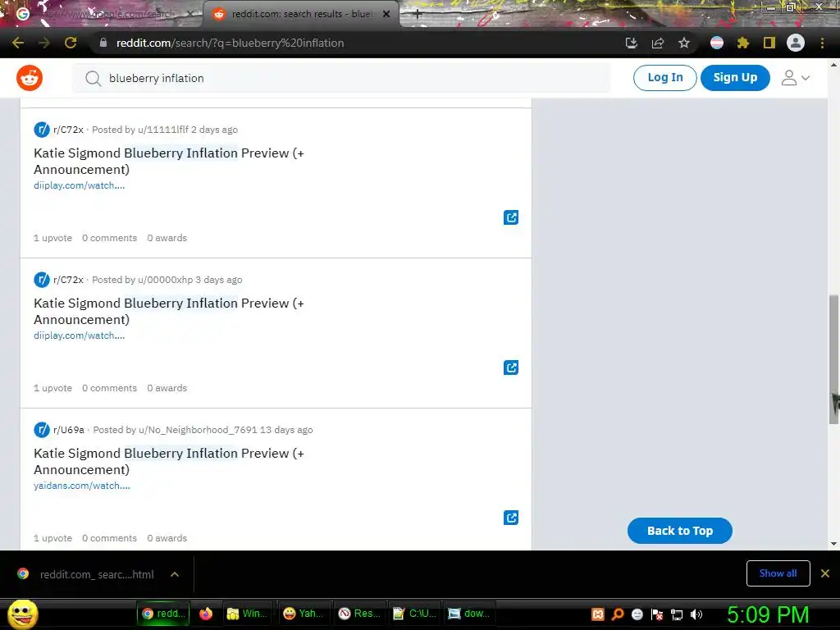Viewport: 840px width, 630px height.
Task: Open volume speaker tray icon
Action: pyautogui.click(x=696, y=614)
